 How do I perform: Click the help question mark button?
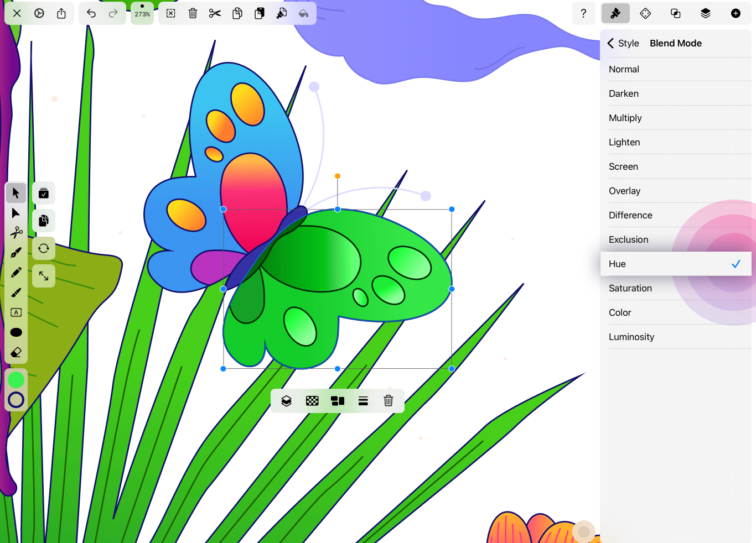(583, 13)
